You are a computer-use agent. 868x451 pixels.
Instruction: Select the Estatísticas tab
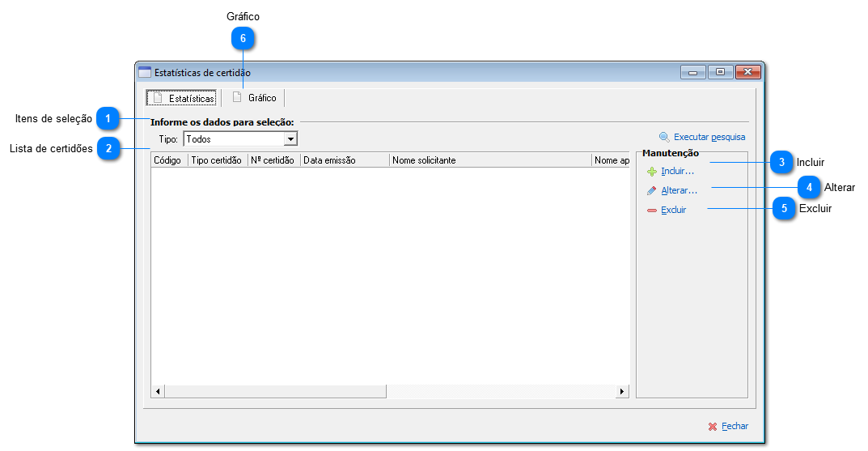(181, 98)
